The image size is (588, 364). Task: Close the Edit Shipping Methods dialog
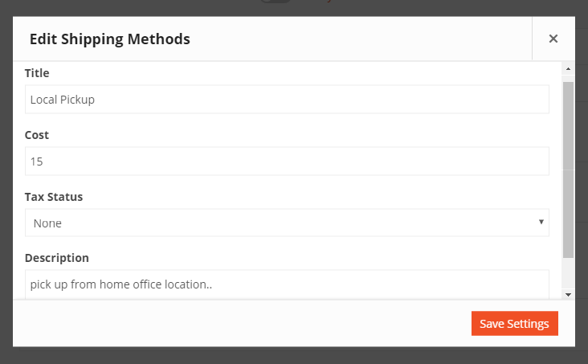pos(553,39)
